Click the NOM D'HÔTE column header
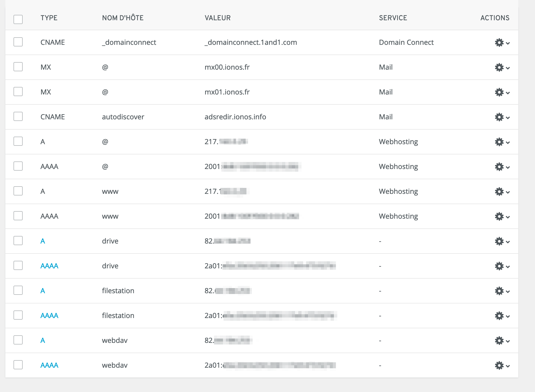Screen dimensions: 535x392 (123, 18)
